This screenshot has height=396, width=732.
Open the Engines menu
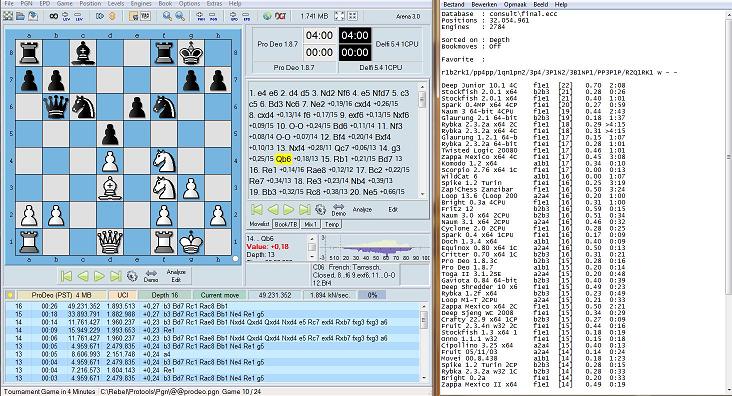(x=141, y=3)
